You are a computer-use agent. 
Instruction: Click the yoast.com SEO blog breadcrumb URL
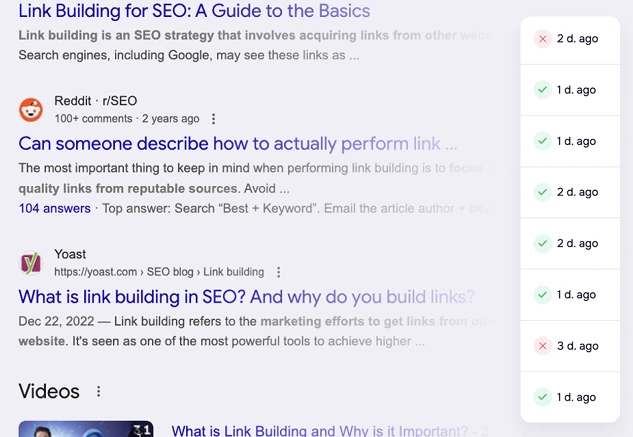[x=159, y=272]
